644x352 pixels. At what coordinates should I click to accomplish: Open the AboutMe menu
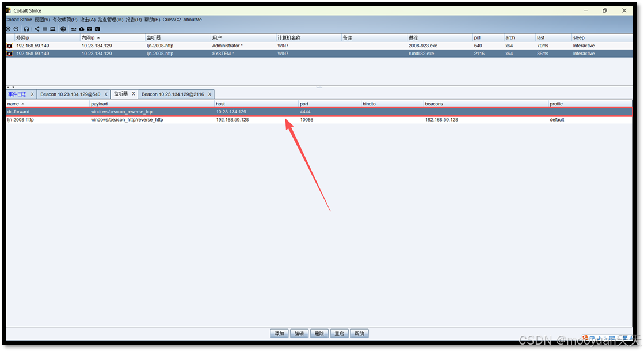click(x=192, y=20)
